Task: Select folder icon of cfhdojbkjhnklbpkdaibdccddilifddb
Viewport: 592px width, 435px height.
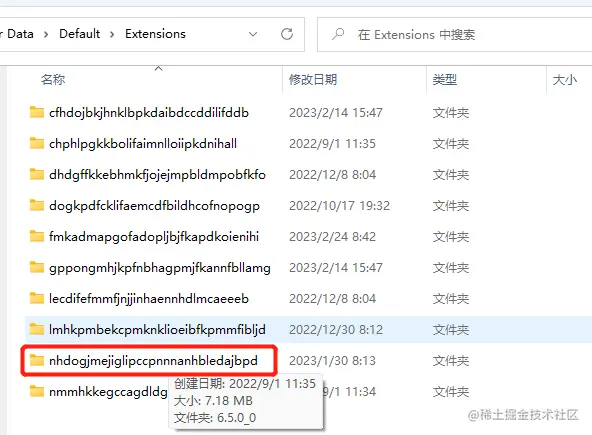Action: pyautogui.click(x=37, y=112)
